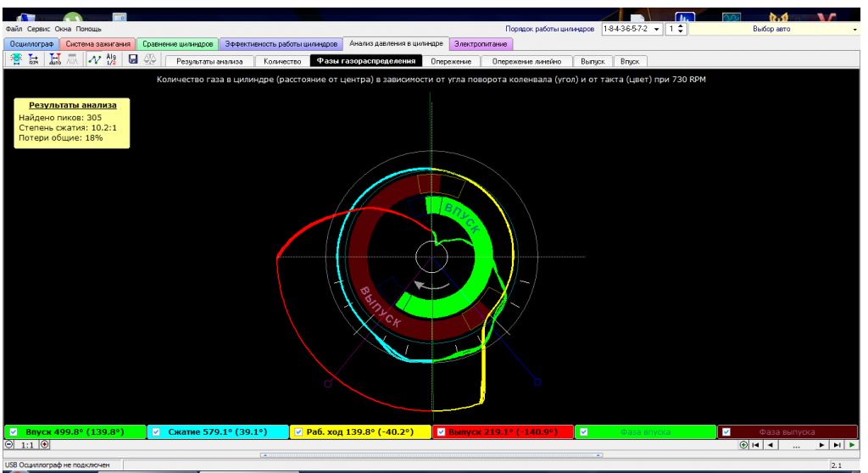Open the Впуск sub-tab

coord(630,62)
